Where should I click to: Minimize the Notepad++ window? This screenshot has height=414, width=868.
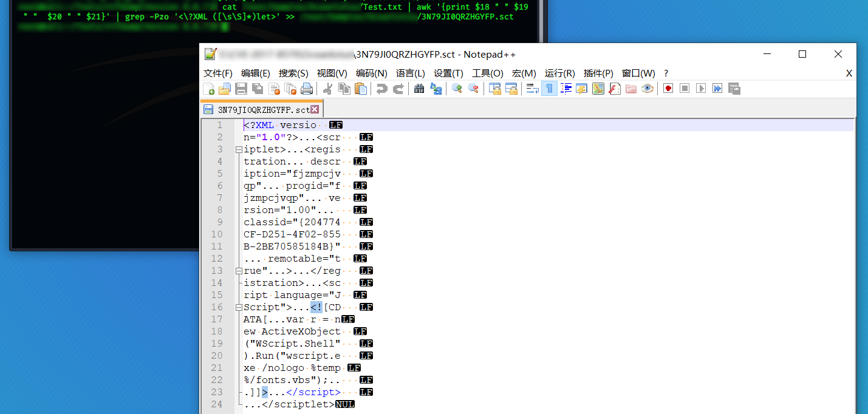coord(767,54)
